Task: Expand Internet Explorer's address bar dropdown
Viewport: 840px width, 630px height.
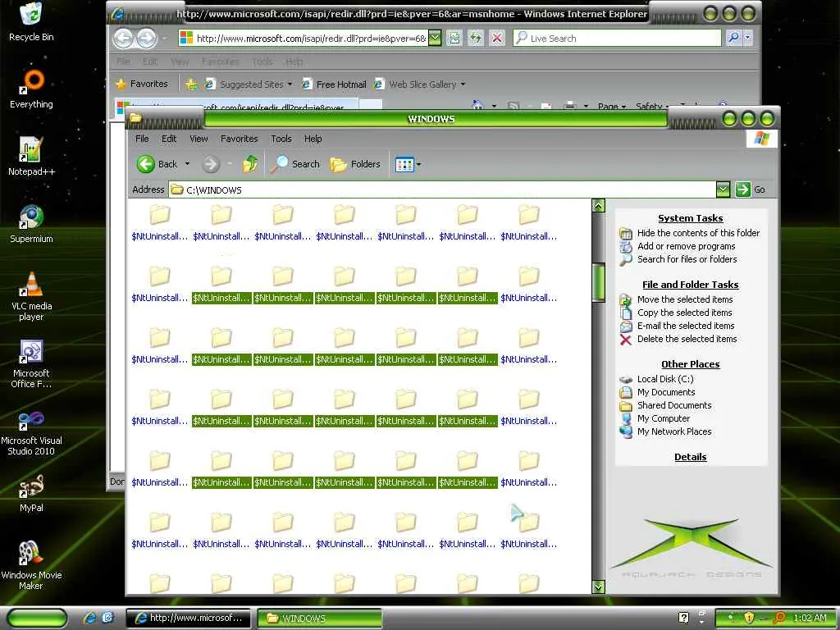Action: 435,38
